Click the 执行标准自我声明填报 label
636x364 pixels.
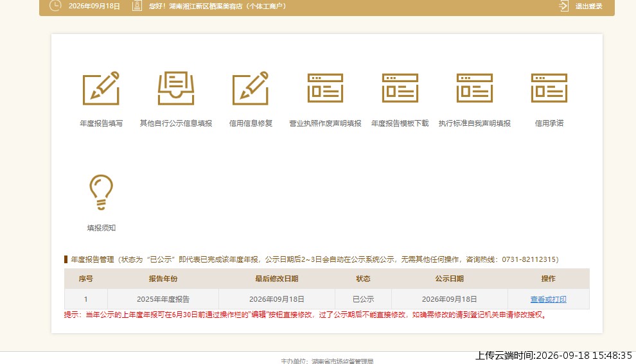coord(475,123)
